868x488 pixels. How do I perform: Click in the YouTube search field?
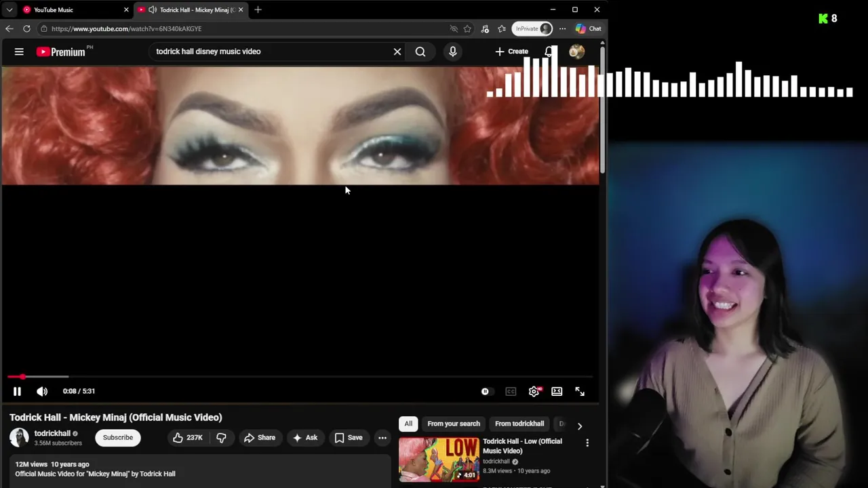pyautogui.click(x=271, y=52)
